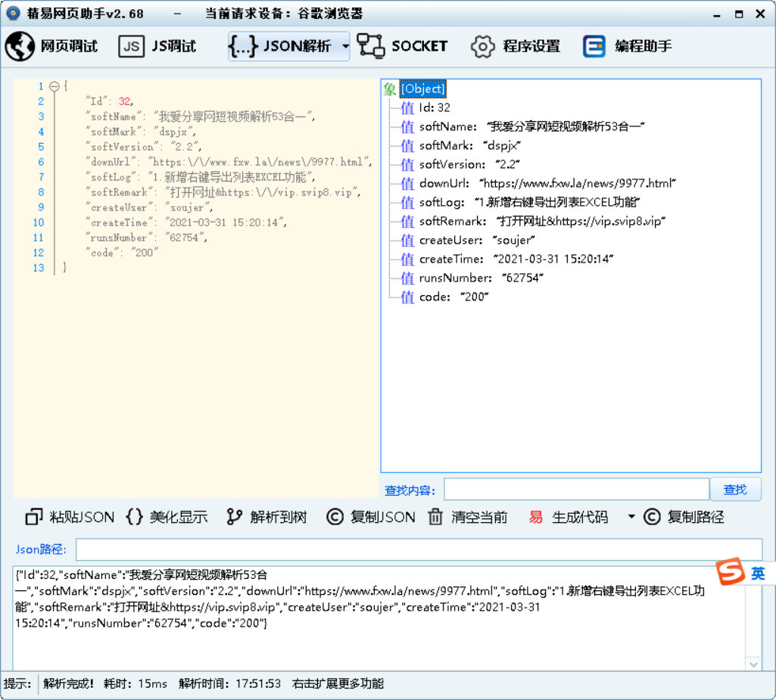The height and width of the screenshot is (700, 776).
Task: Click 解析到树 branch icon
Action: [235, 517]
